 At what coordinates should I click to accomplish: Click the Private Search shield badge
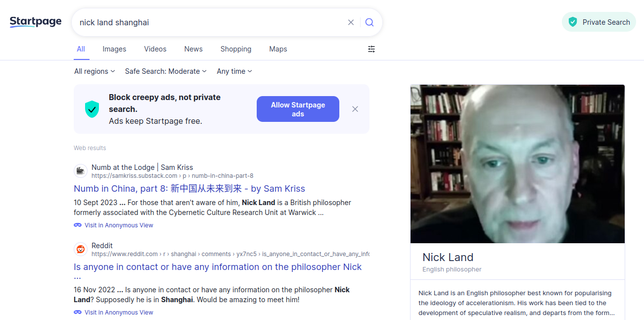(599, 22)
